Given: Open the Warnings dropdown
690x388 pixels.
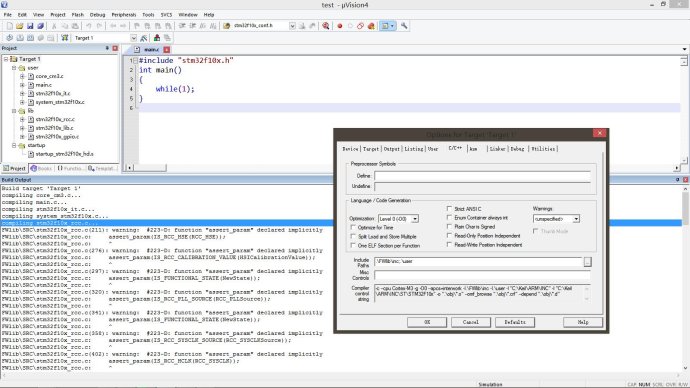Looking at the screenshot, I should (x=576, y=219).
